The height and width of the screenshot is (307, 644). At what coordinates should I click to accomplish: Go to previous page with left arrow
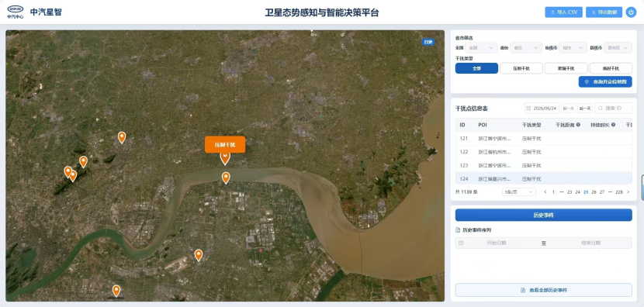[x=545, y=192]
